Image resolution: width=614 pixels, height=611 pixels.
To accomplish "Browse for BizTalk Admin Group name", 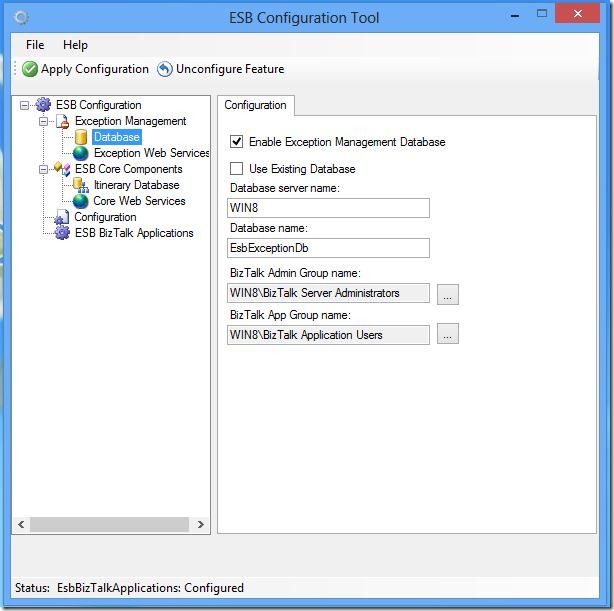I will pyautogui.click(x=448, y=294).
